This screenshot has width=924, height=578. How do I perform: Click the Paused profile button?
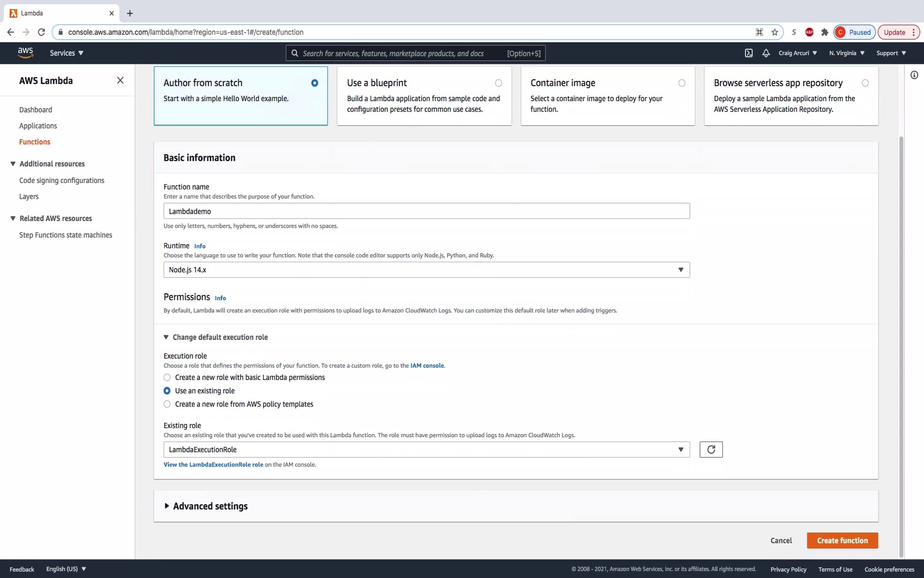point(854,32)
